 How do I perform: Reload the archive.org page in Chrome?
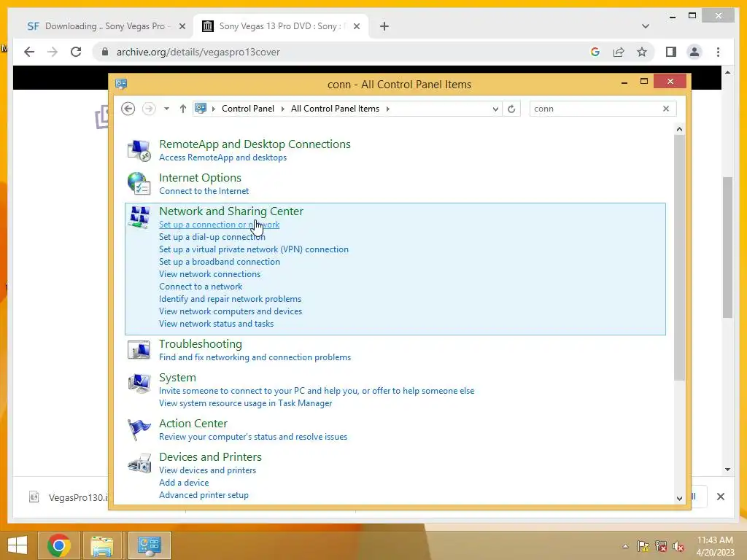[x=76, y=52]
